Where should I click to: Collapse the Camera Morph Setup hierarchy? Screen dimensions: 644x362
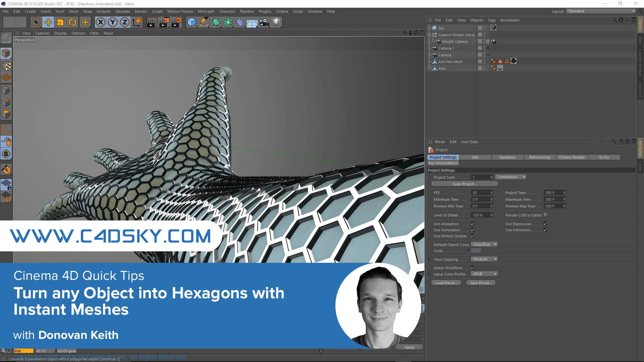click(430, 35)
